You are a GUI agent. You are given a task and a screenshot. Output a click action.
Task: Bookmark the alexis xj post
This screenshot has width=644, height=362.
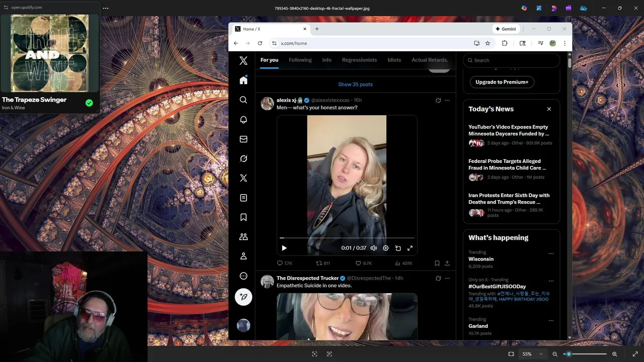(437, 263)
